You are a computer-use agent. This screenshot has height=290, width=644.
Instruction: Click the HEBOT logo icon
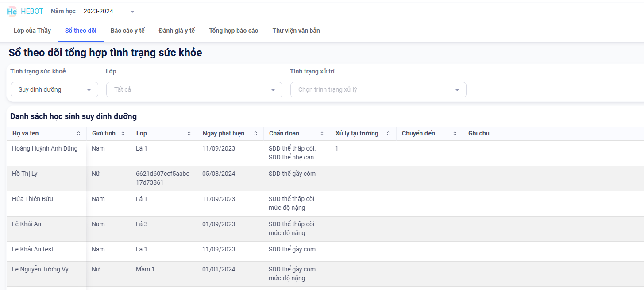(x=12, y=12)
